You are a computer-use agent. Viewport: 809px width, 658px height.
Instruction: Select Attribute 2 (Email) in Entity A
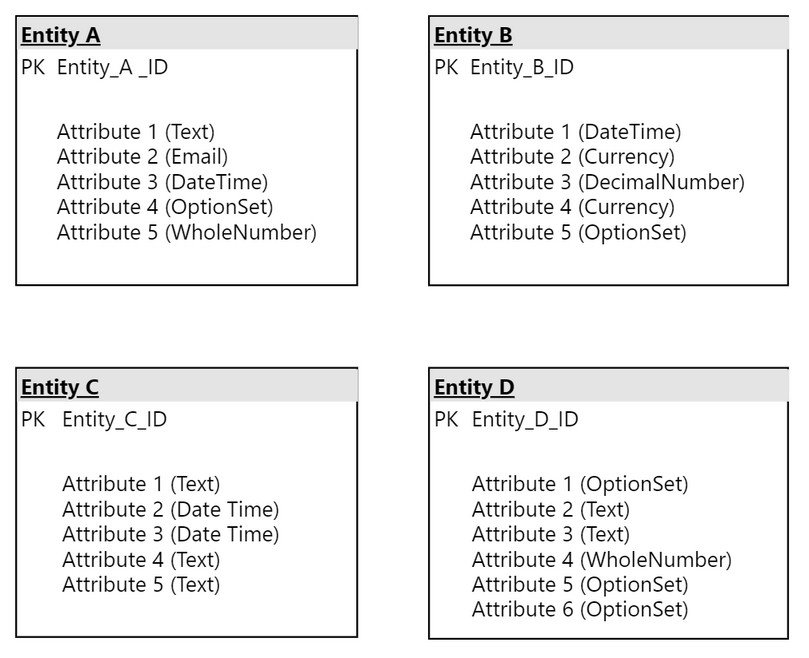[142, 157]
